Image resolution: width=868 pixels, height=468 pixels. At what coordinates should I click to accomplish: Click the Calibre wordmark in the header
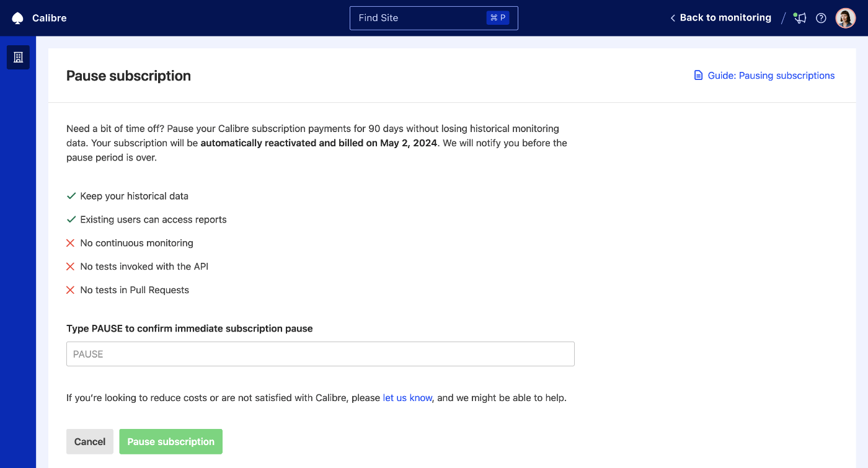[49, 17]
